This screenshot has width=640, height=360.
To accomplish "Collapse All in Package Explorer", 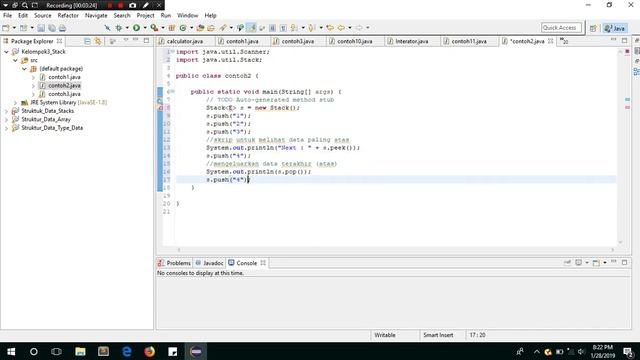I will (87, 41).
